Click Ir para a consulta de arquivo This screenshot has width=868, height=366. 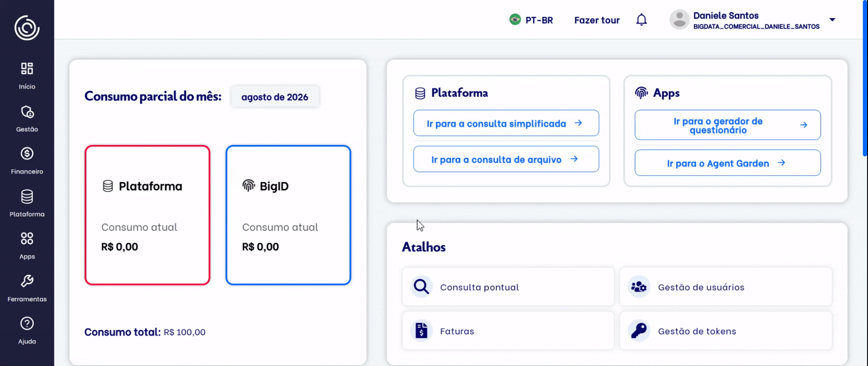(x=506, y=159)
